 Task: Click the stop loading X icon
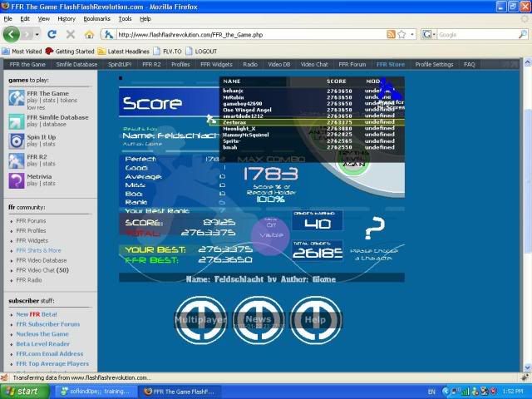(x=70, y=34)
